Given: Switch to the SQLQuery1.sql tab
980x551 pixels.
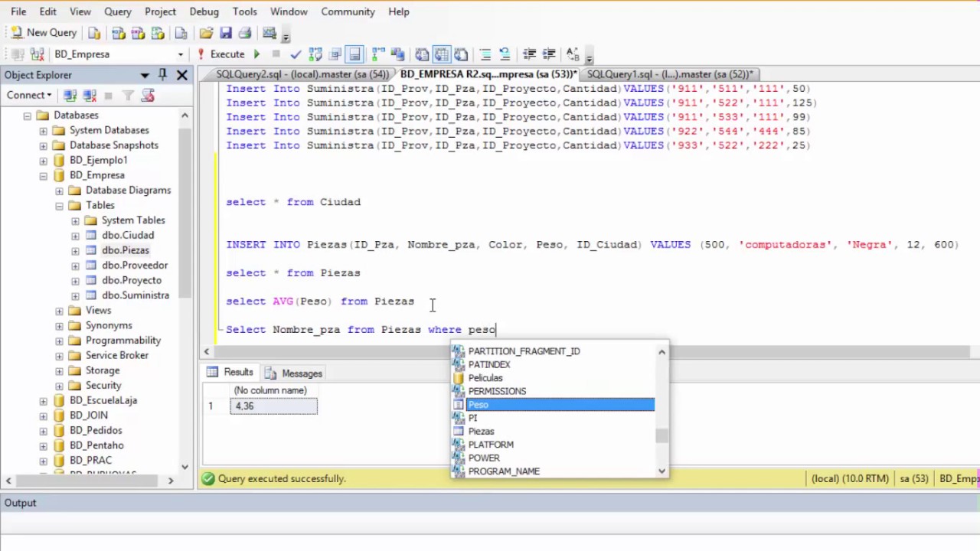Looking at the screenshot, I should point(670,74).
